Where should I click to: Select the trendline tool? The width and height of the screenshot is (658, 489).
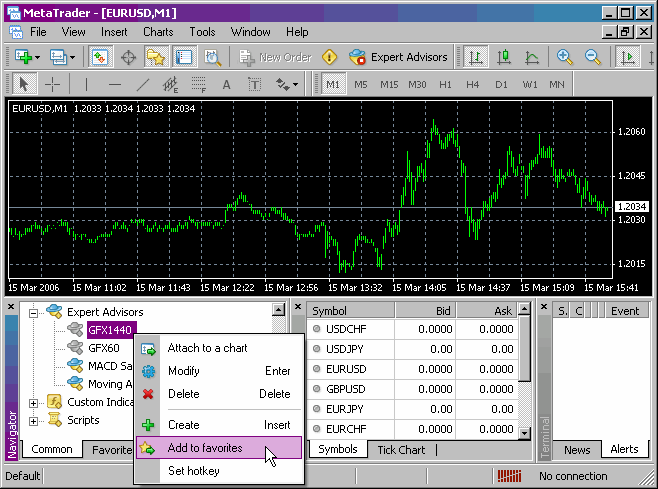[143, 84]
